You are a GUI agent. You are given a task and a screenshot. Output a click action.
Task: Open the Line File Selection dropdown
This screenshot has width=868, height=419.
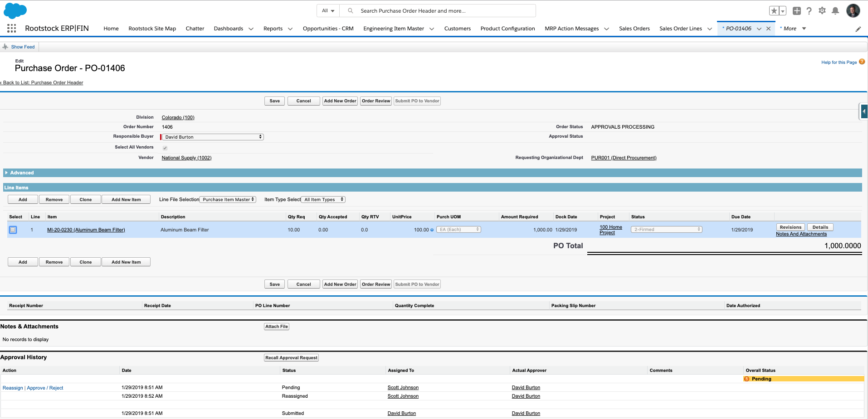pos(228,200)
